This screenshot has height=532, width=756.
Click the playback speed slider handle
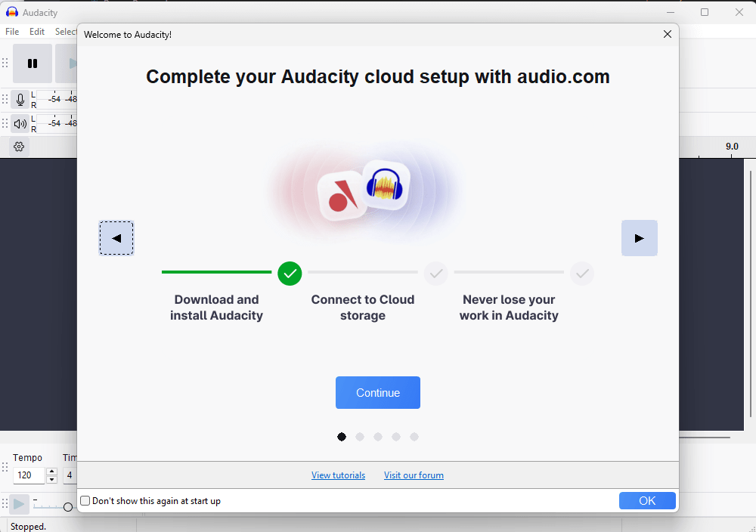coord(68,506)
